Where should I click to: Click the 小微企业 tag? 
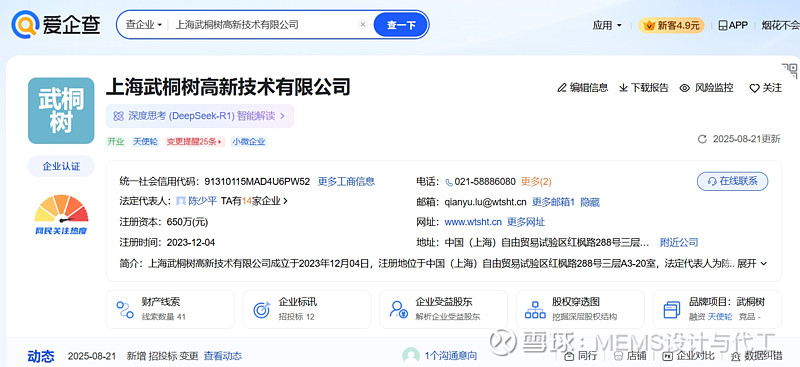click(248, 141)
